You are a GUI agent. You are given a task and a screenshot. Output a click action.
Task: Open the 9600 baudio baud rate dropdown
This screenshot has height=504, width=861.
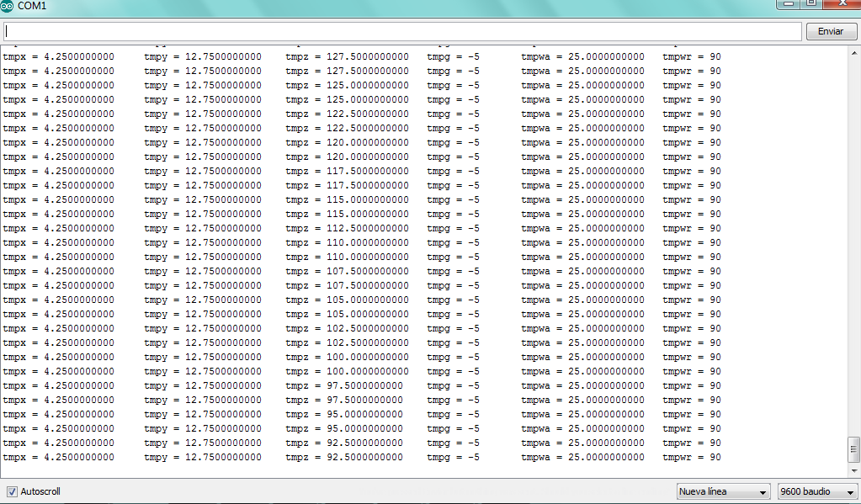click(817, 491)
